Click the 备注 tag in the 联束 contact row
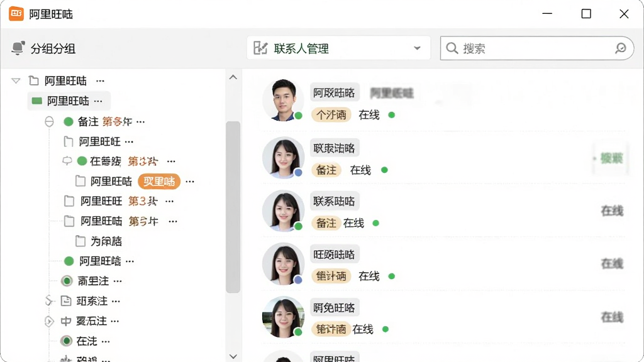The image size is (644, 362). (326, 170)
